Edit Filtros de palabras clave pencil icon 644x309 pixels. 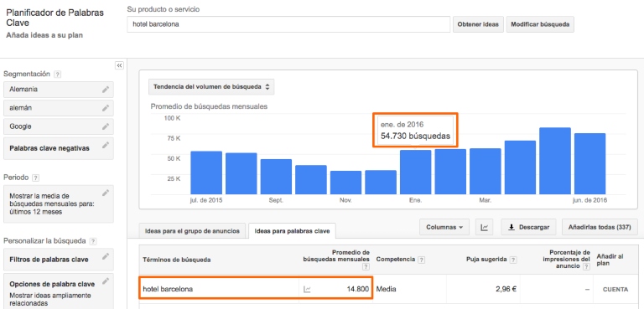[106, 256]
